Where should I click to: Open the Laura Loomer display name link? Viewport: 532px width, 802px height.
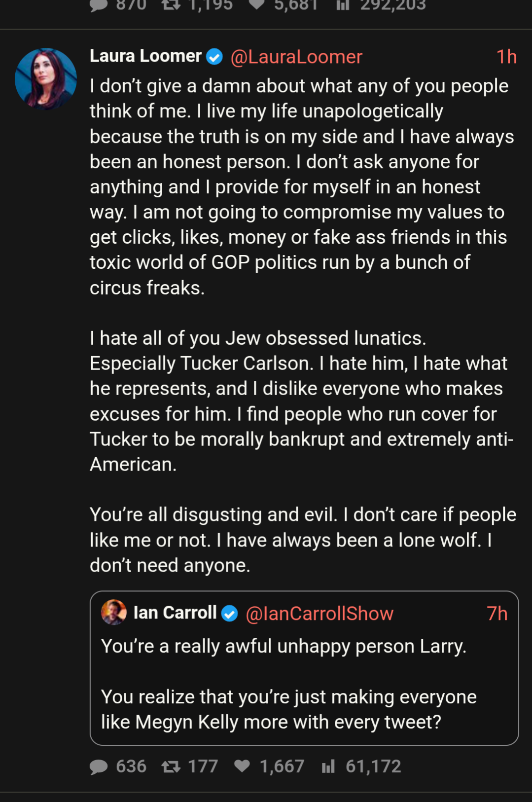[145, 56]
